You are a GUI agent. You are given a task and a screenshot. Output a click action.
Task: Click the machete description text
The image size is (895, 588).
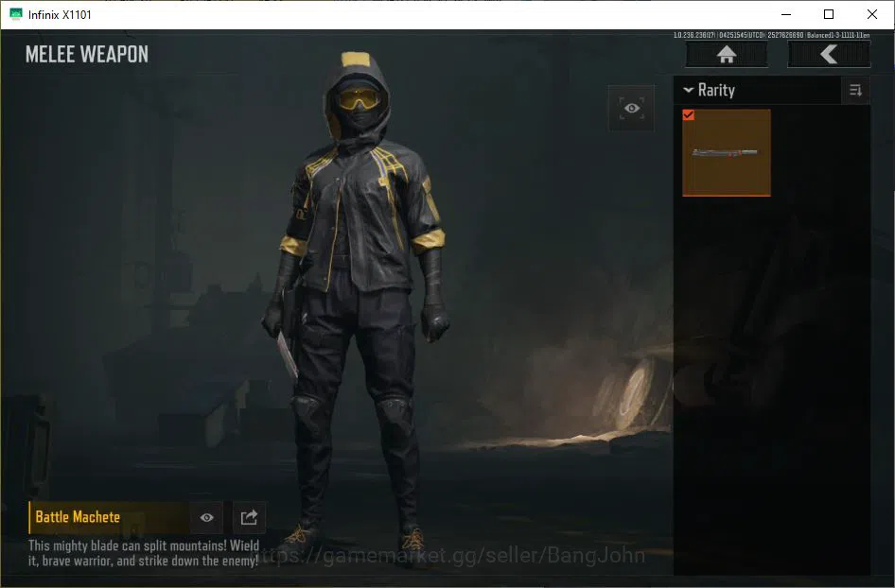(144, 553)
